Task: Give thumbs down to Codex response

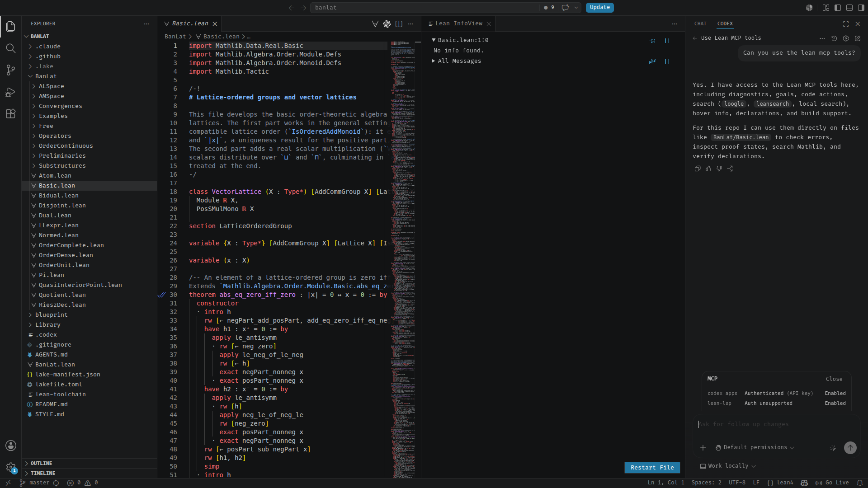Action: click(719, 169)
